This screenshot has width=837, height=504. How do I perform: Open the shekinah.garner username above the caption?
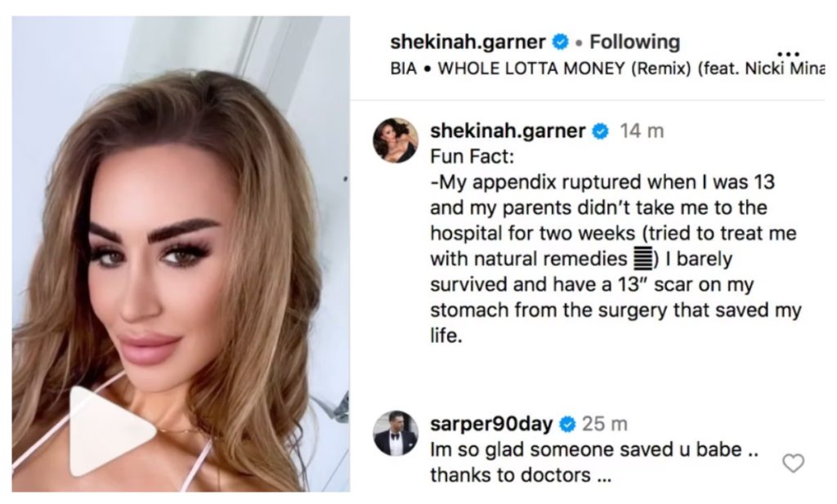pos(508,131)
